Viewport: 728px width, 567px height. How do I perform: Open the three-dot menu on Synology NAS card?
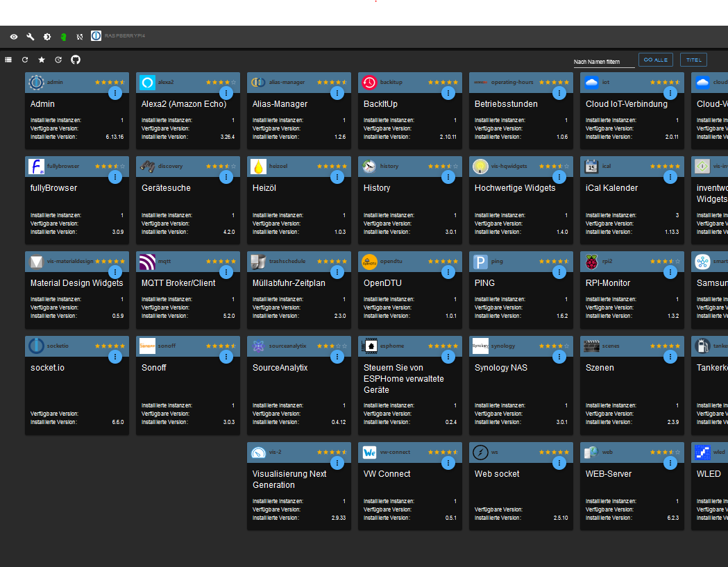pyautogui.click(x=559, y=357)
